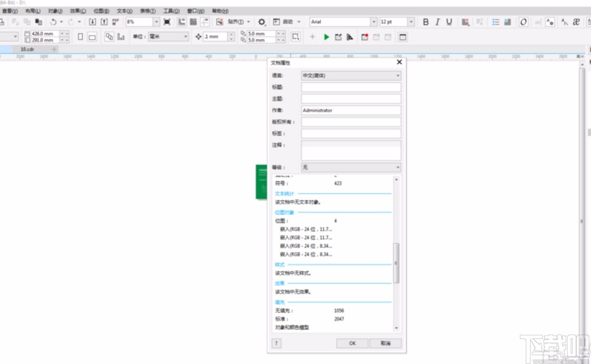Switch to the 10.cdr document tab
This screenshot has width=591, height=364.
tap(27, 49)
